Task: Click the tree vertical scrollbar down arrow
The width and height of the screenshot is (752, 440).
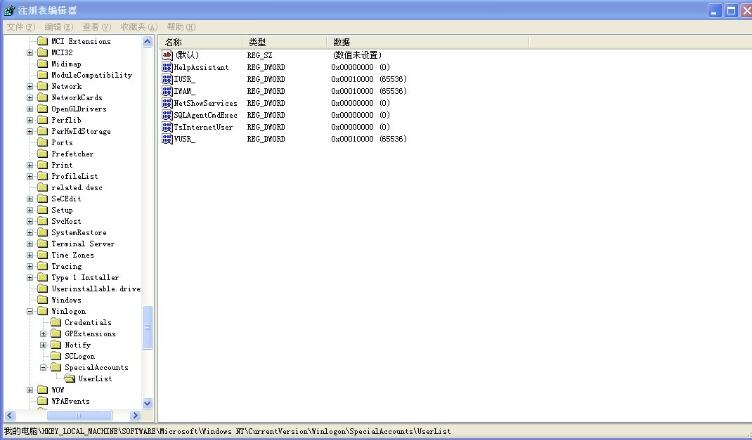Action: coord(149,403)
